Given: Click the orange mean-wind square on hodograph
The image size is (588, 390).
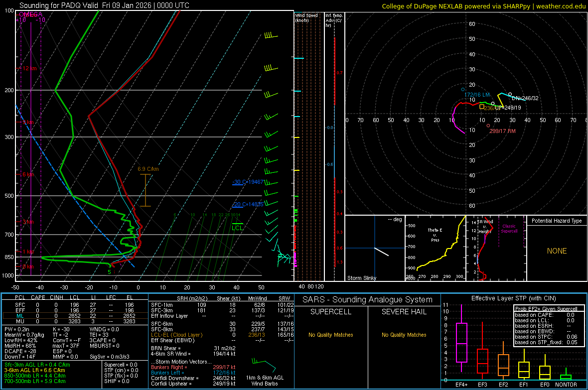Looking at the screenshot, I should pos(481,107).
